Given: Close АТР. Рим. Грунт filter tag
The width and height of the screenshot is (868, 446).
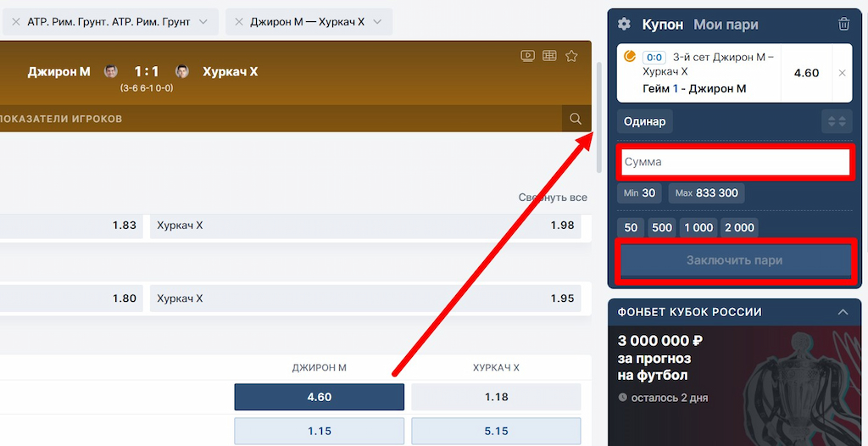Looking at the screenshot, I should click(x=16, y=21).
